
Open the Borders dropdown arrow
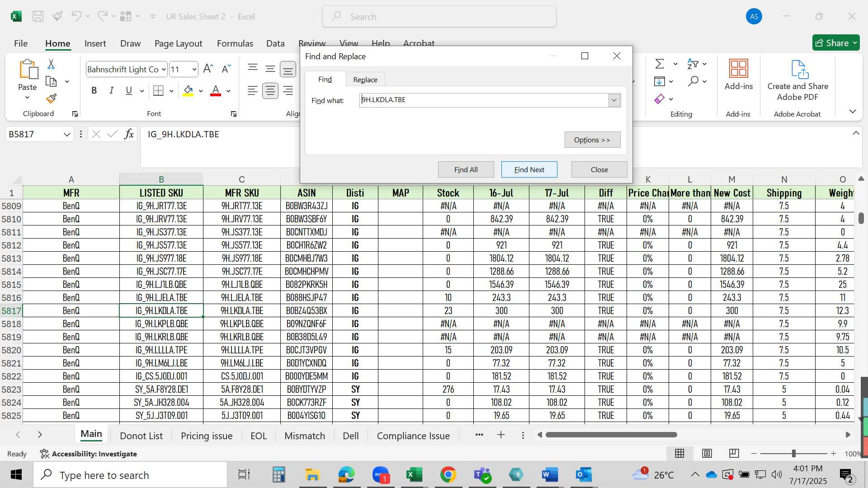(171, 91)
